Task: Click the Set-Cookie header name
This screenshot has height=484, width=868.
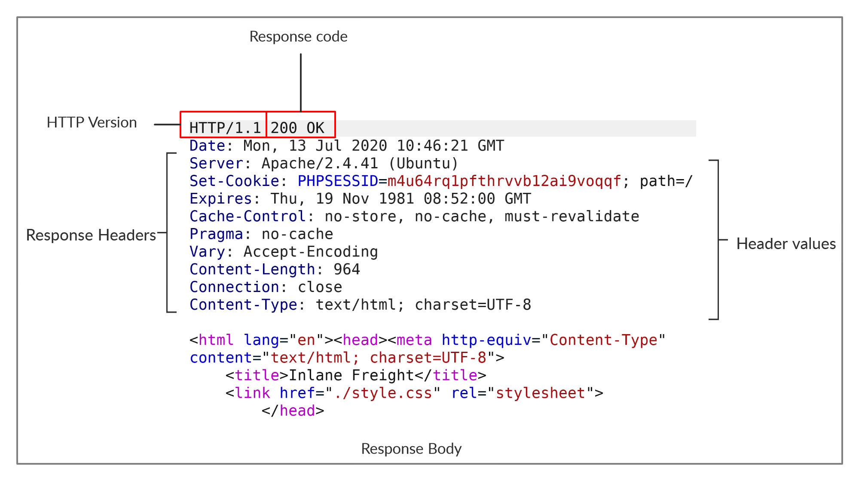Action: click(x=234, y=181)
